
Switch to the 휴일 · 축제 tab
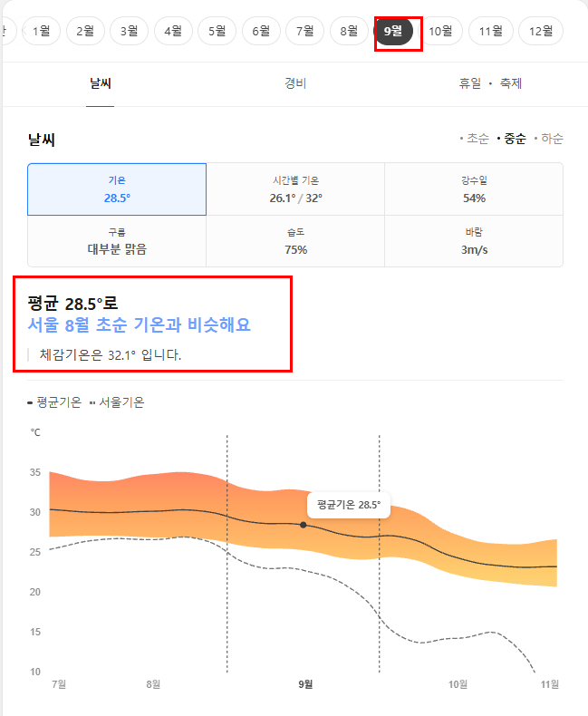(x=490, y=84)
